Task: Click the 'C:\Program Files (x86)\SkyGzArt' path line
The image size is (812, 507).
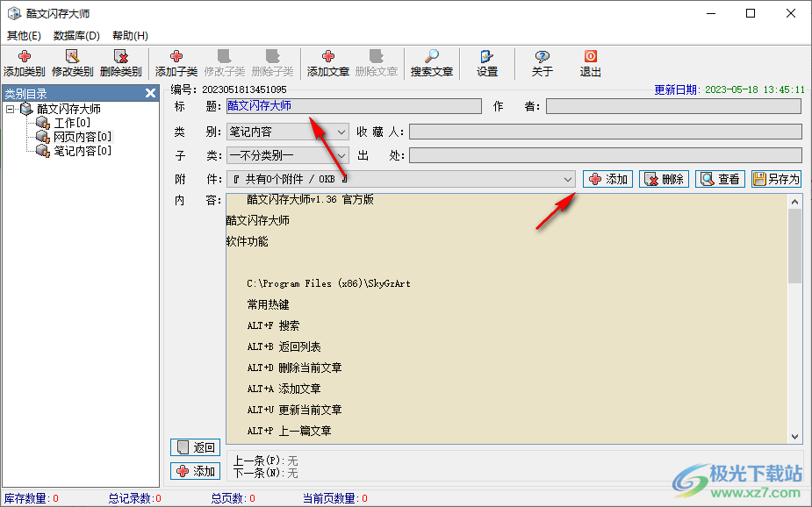Action: tap(329, 283)
